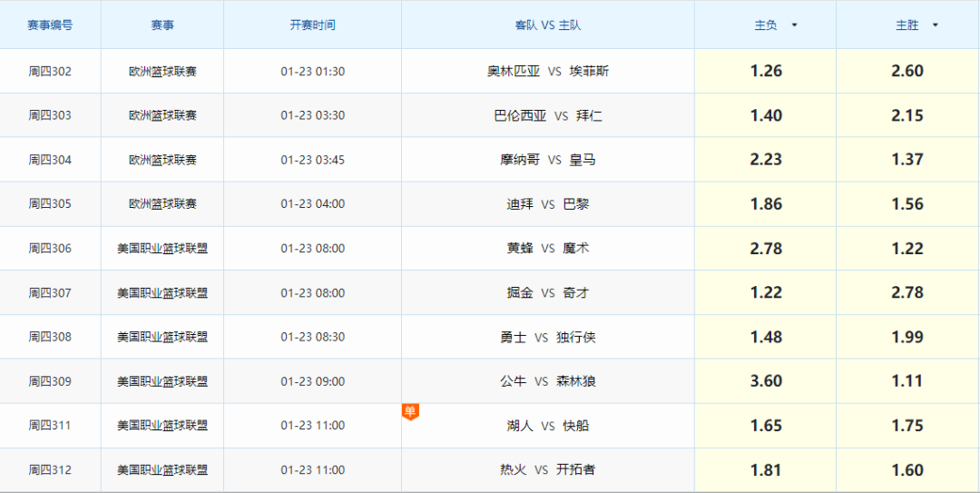Screen dimensions: 980x493
Task: Click 热火 VS 开拓者 matchup
Action: [x=548, y=470]
